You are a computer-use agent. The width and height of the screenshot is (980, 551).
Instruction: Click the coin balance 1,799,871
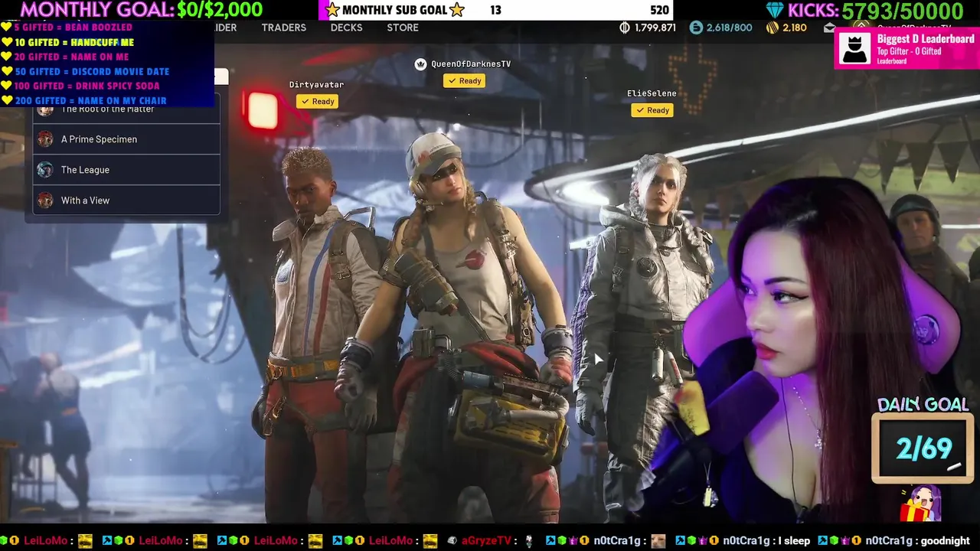pyautogui.click(x=655, y=28)
